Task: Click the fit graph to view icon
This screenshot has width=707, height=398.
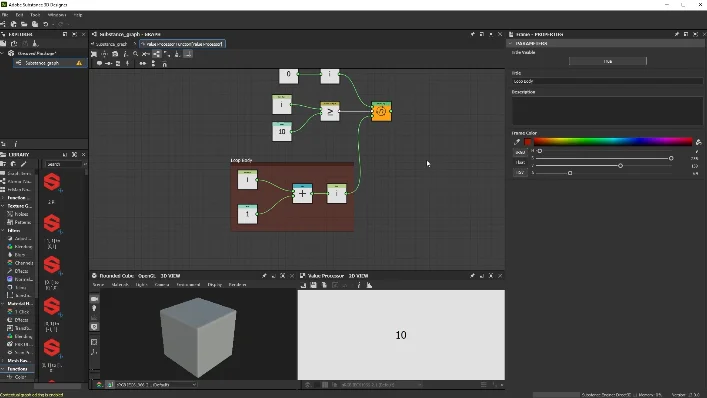Action: [x=94, y=54]
